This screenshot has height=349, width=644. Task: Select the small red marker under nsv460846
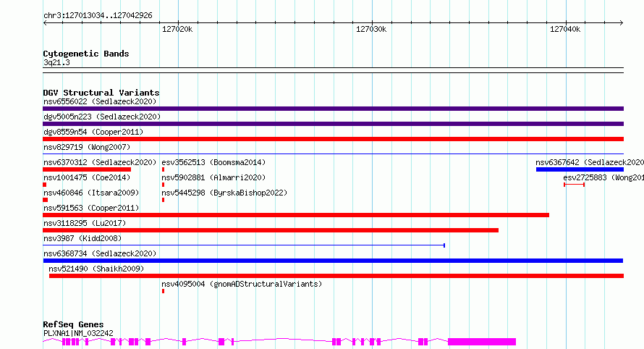pyautogui.click(x=45, y=200)
